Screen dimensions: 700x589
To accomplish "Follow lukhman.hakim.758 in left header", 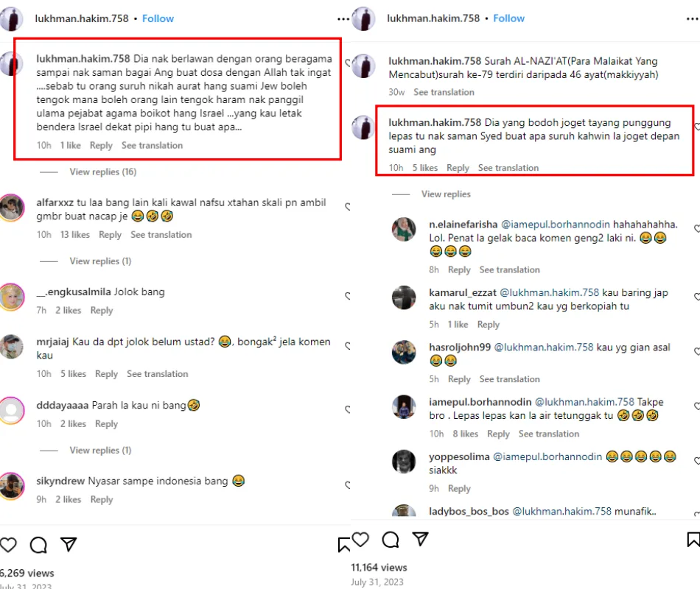I will tap(158, 18).
